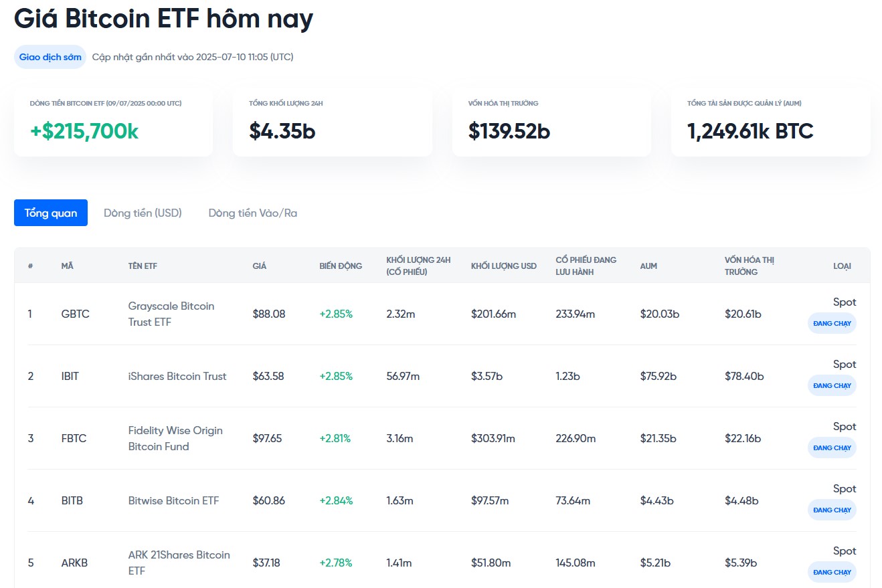Click the GBTC ticker symbol
The height and width of the screenshot is (588, 882).
pos(75,314)
